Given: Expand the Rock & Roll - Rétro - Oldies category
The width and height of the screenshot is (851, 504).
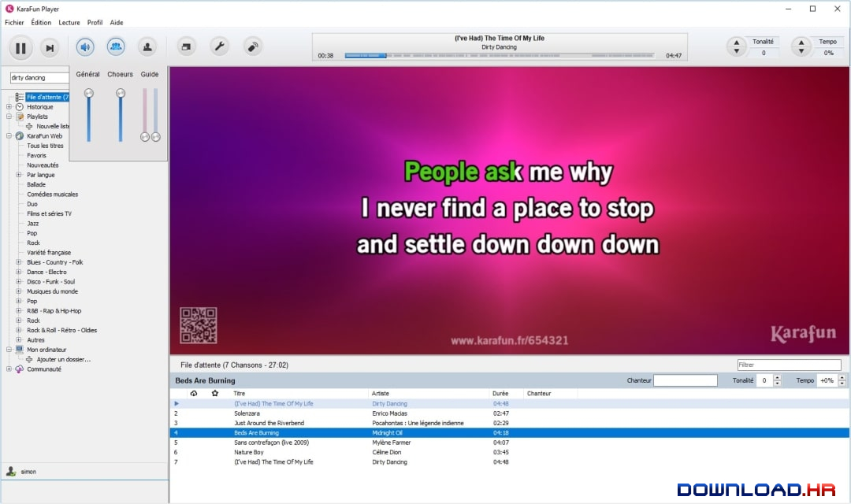Looking at the screenshot, I should point(18,330).
